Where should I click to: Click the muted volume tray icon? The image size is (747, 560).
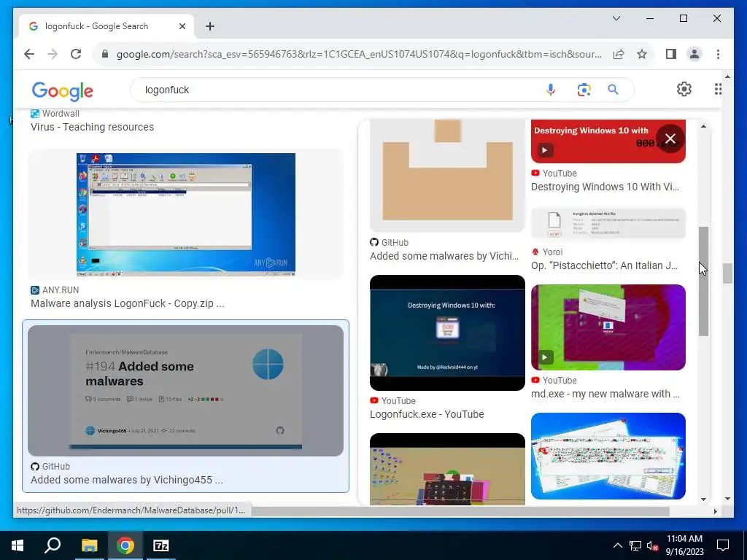click(652, 545)
